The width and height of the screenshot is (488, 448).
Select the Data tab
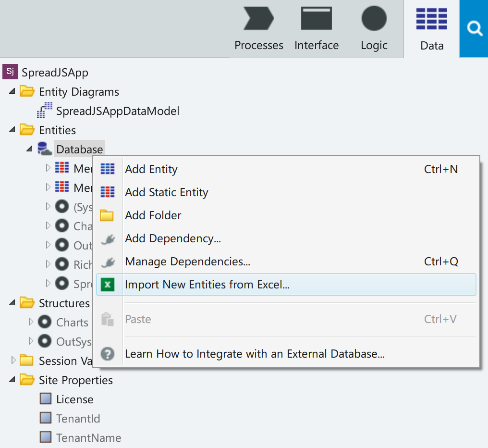coord(432,29)
